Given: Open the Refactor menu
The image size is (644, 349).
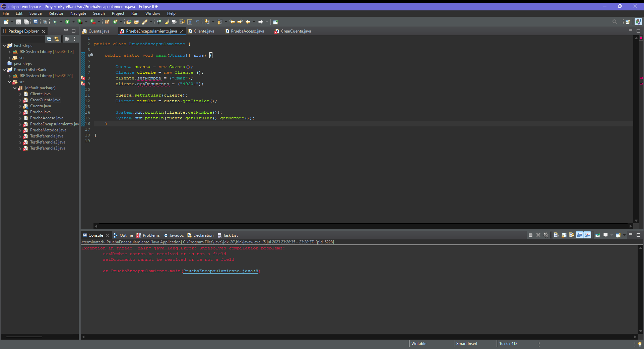Looking at the screenshot, I should coord(56,13).
